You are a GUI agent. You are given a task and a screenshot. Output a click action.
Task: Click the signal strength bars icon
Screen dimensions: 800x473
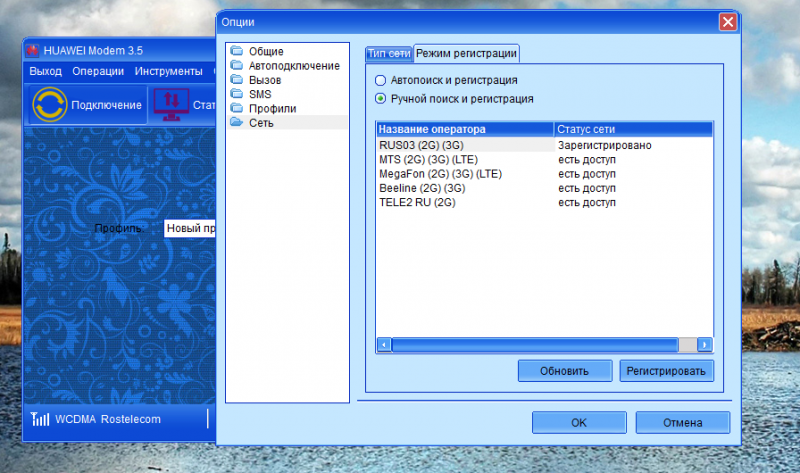tap(39, 418)
